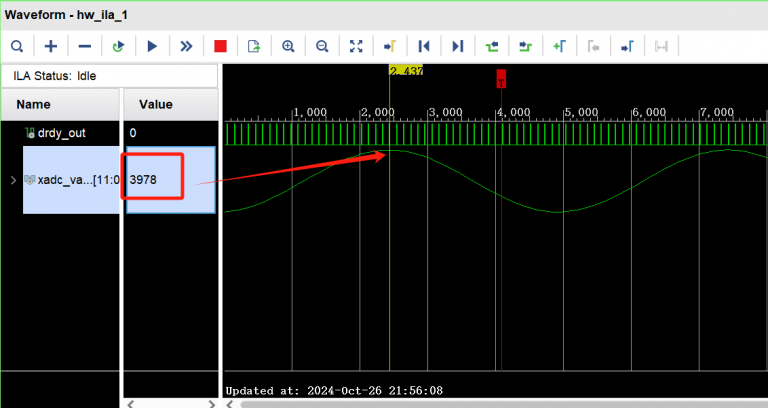Click the add marker icon
This screenshot has width=768, height=408.
(x=559, y=46)
